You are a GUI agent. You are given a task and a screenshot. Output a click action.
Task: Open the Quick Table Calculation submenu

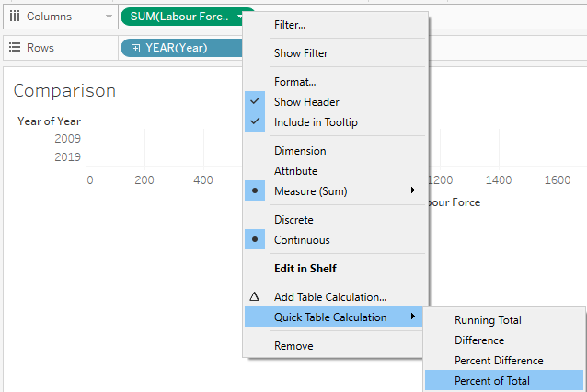(330, 317)
